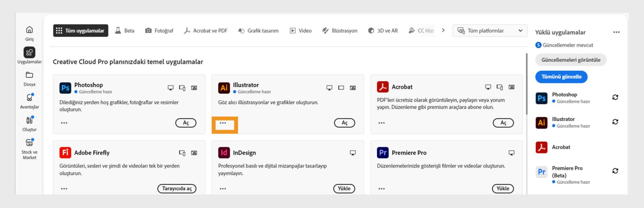Click web platform icon on Acrobat card
Image resolution: width=644 pixels, height=208 pixels.
pyautogui.click(x=512, y=87)
